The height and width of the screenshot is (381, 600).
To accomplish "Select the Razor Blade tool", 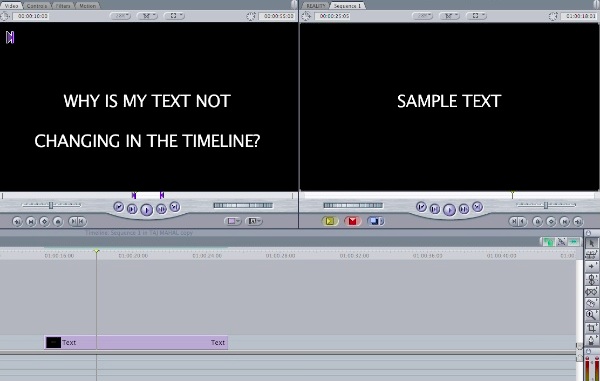I will click(592, 303).
